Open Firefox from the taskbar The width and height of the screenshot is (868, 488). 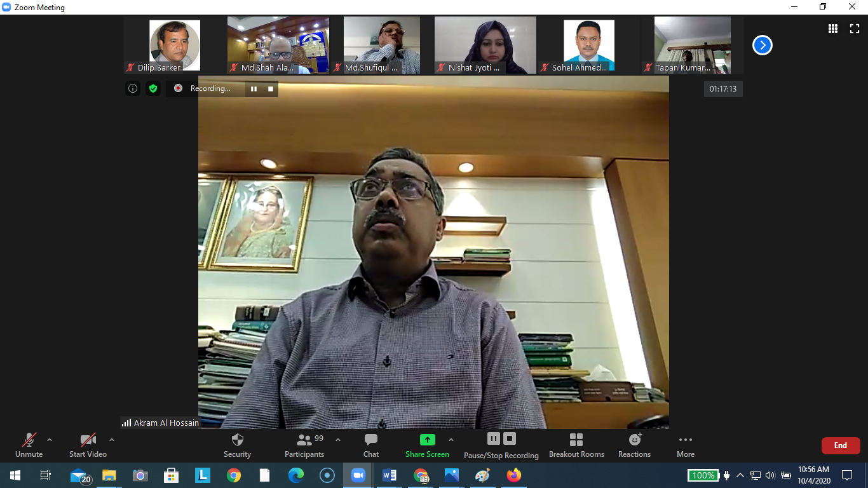tap(514, 475)
